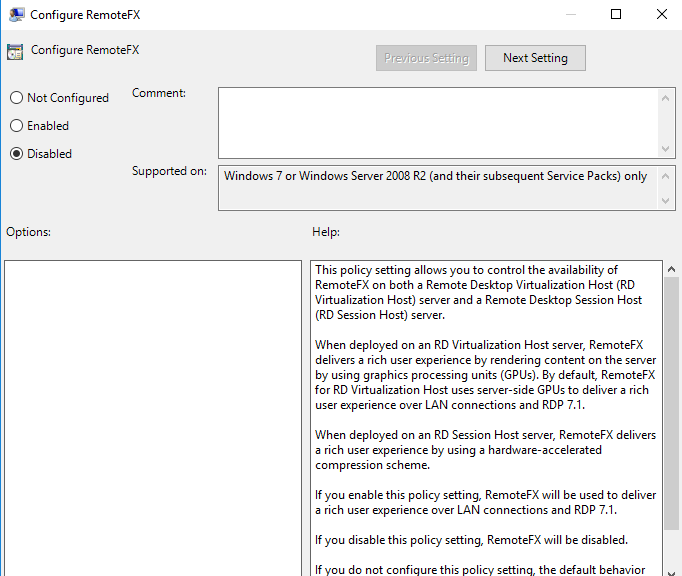Select the Enabled radio button

pos(17,126)
